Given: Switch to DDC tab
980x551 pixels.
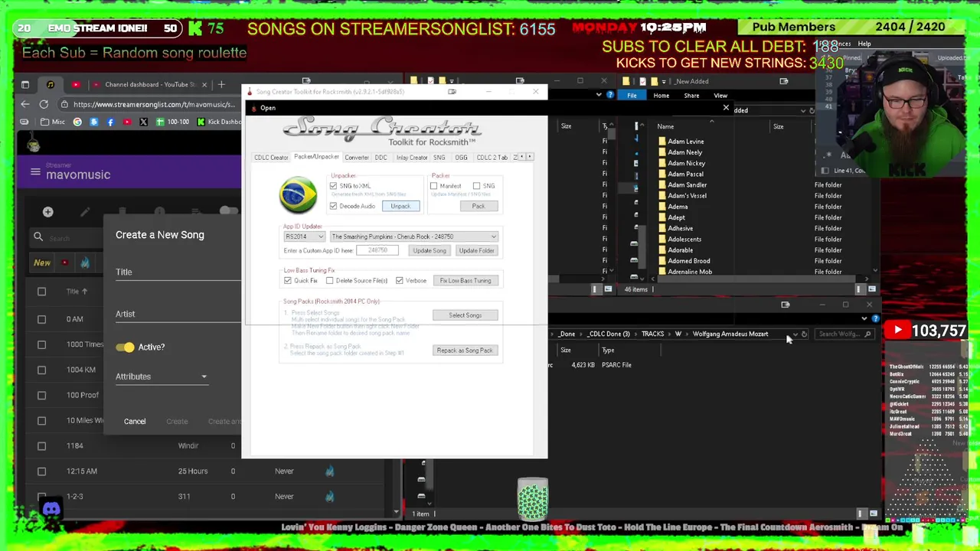Looking at the screenshot, I should [x=381, y=158].
